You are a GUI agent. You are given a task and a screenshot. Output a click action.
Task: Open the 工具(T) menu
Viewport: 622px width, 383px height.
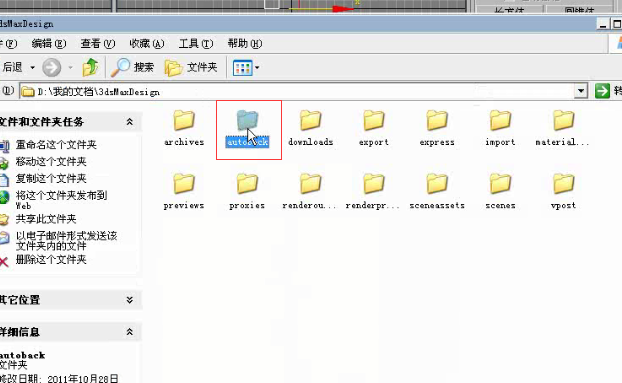click(x=196, y=44)
